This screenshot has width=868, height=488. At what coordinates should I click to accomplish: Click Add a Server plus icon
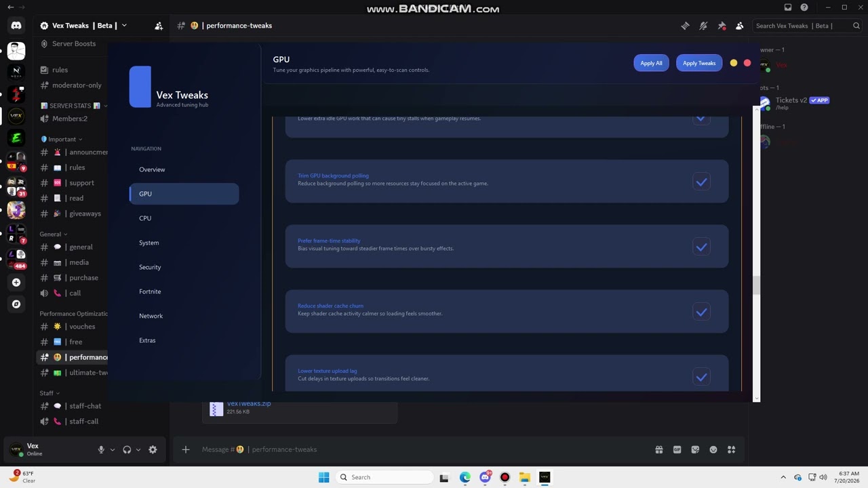(x=16, y=283)
